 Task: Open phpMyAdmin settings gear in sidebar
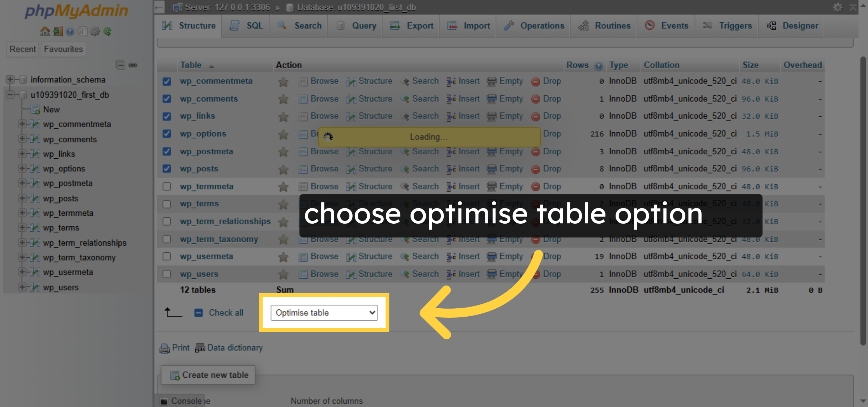[x=94, y=31]
